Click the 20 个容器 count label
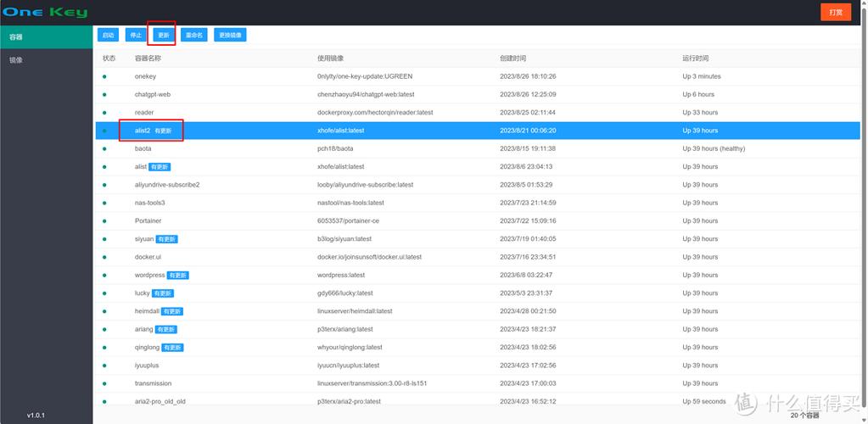This screenshot has height=424, width=868. click(805, 416)
